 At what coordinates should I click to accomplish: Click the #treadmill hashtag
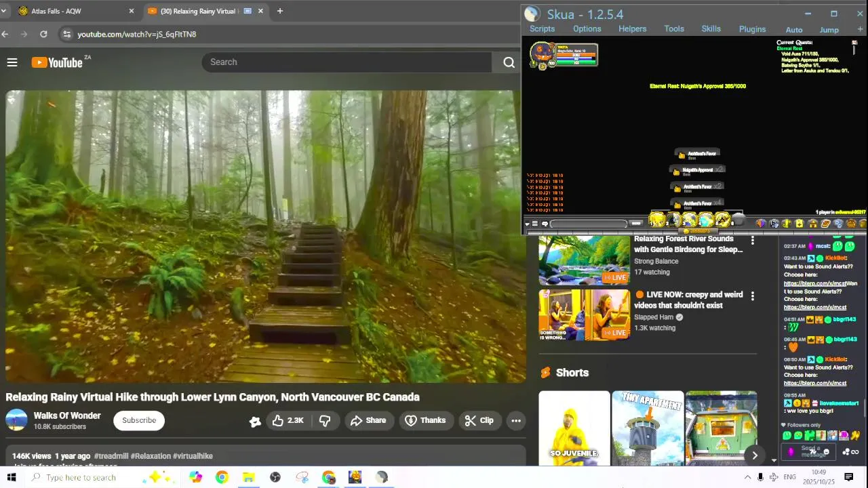[x=111, y=456]
